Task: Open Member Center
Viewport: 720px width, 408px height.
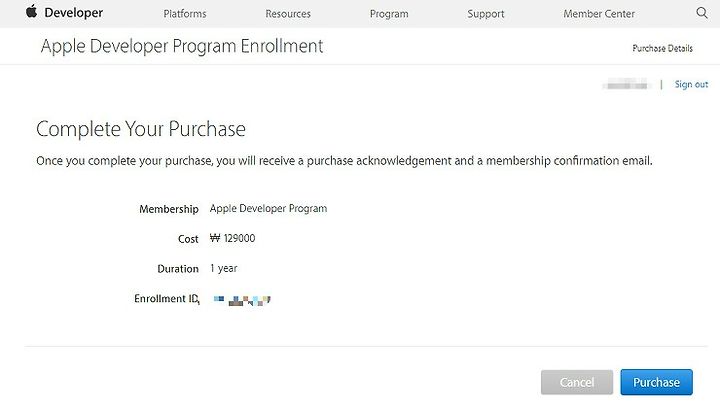Action: coord(599,14)
